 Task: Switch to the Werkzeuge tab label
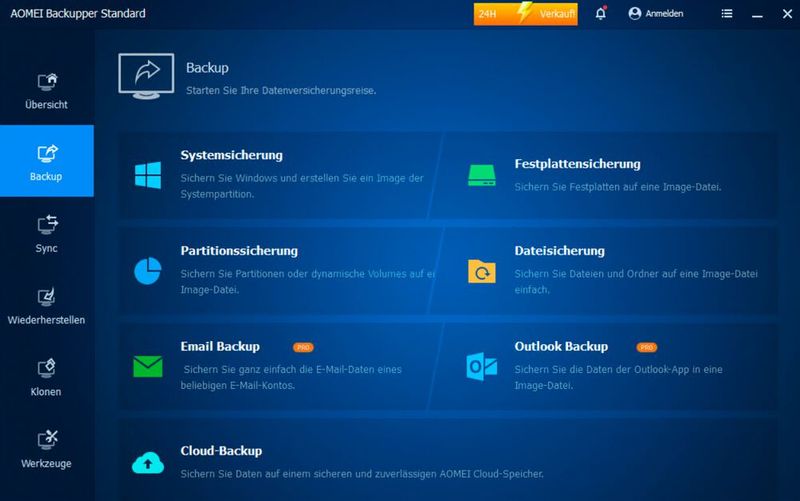(x=46, y=464)
